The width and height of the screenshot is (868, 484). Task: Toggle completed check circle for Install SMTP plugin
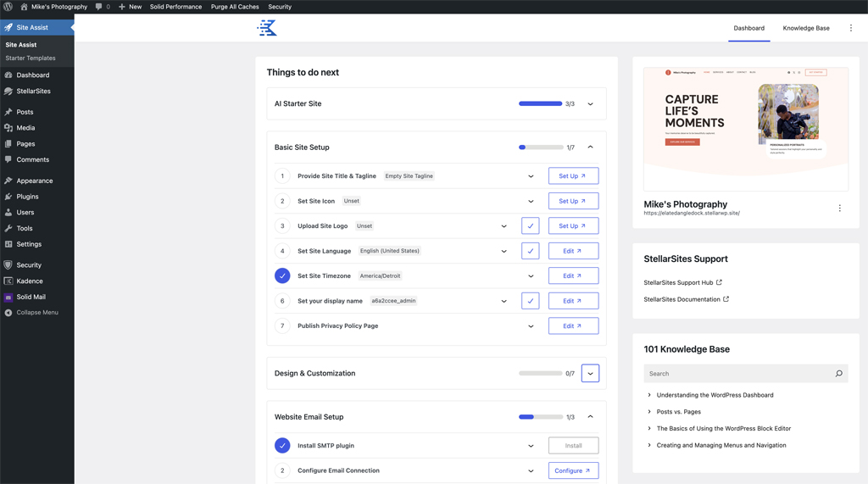click(282, 445)
